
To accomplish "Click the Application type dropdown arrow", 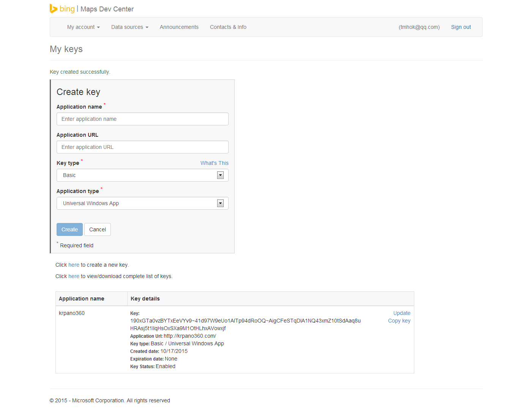I will click(220, 203).
